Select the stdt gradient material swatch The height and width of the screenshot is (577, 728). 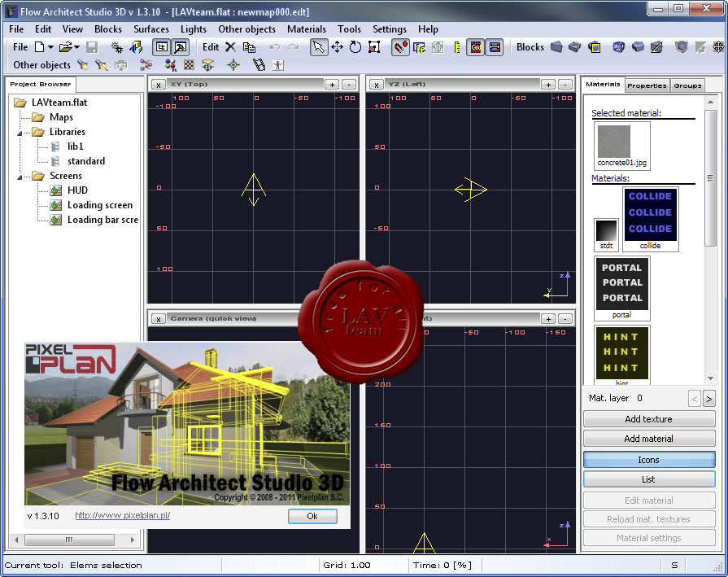tap(606, 234)
